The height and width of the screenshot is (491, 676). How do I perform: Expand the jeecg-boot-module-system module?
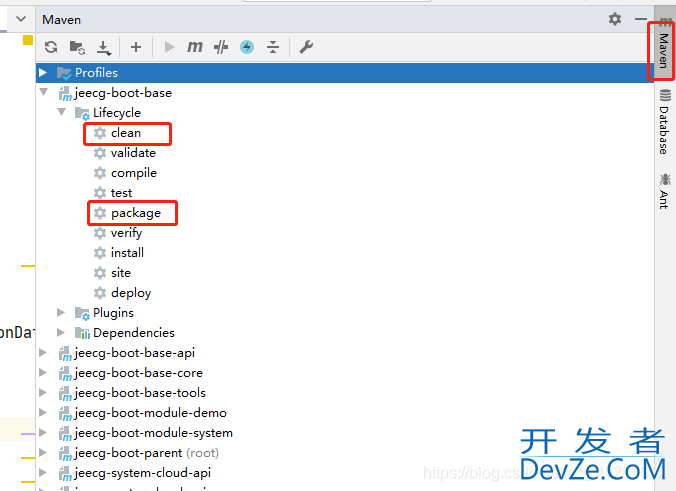(43, 432)
